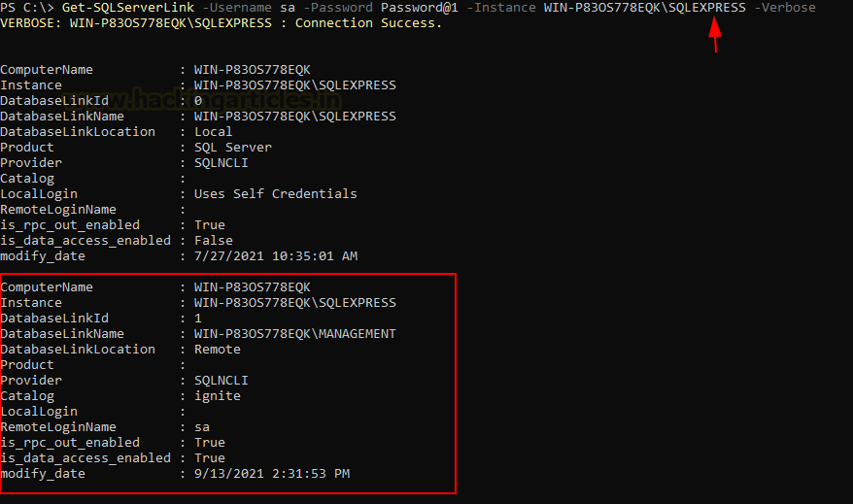Image resolution: width=853 pixels, height=504 pixels.
Task: Select the Product value SQL Server
Action: point(233,148)
